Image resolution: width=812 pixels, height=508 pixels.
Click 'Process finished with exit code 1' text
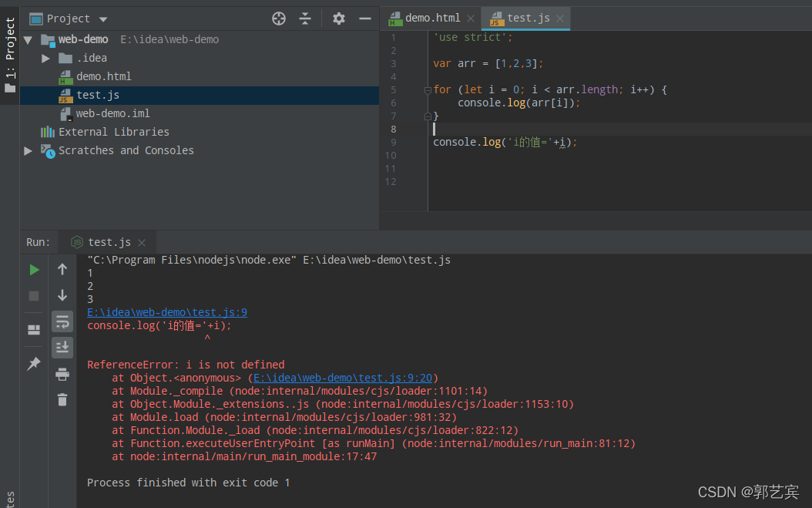pyautogui.click(x=189, y=483)
